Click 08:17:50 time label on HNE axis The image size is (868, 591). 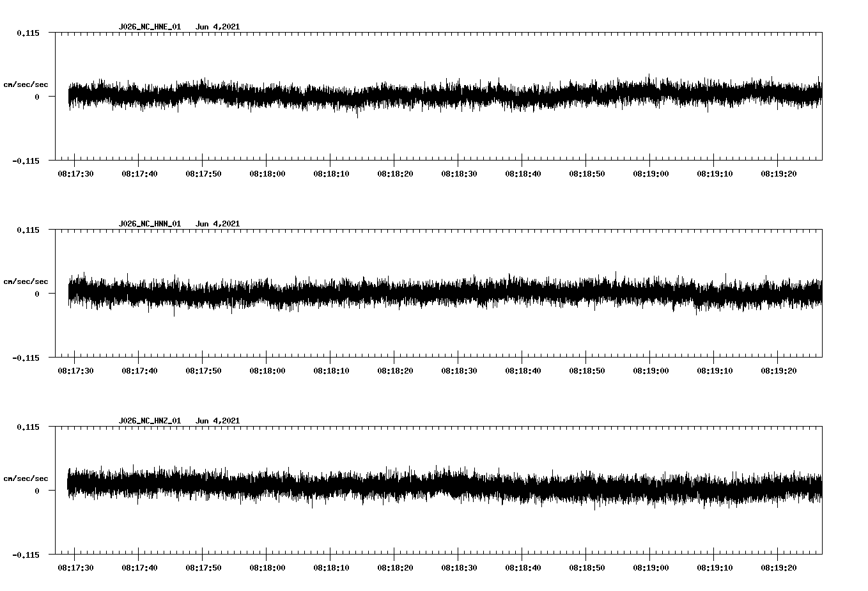[203, 173]
